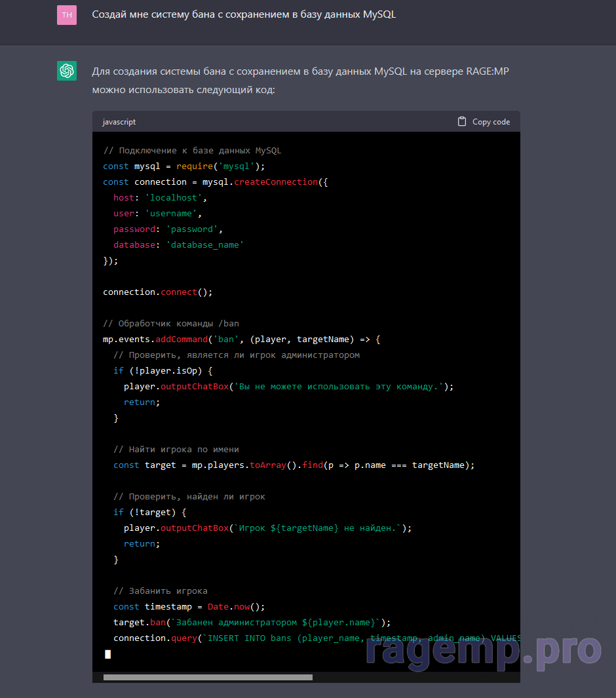This screenshot has height=698, width=616.
Task: Click the comment '// Подключение к базе данных MySQL'
Action: coord(192,151)
